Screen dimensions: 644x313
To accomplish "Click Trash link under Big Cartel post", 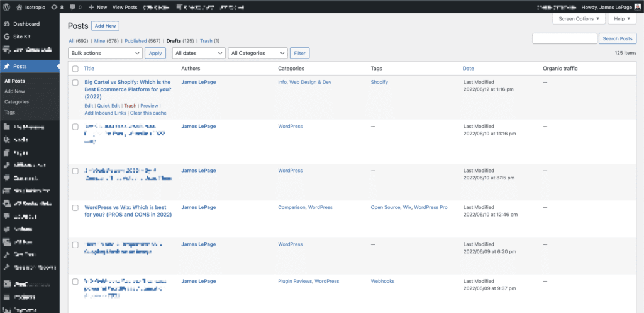I will pyautogui.click(x=130, y=106).
